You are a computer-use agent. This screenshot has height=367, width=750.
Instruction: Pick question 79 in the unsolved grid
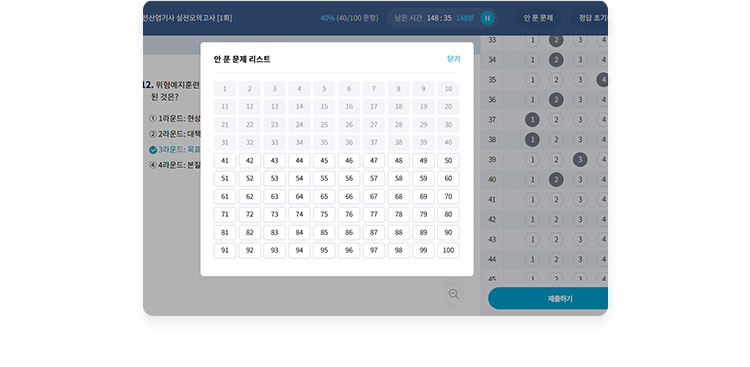point(423,214)
